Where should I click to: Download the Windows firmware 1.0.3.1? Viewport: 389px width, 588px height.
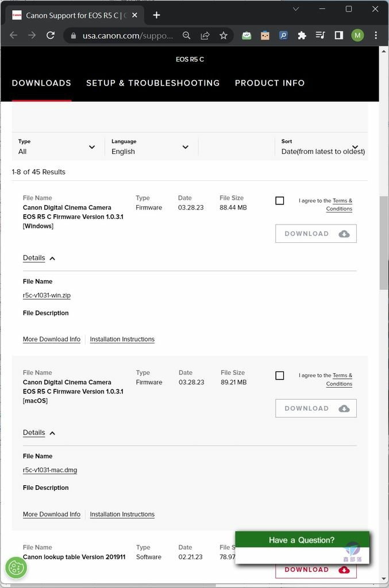(316, 234)
